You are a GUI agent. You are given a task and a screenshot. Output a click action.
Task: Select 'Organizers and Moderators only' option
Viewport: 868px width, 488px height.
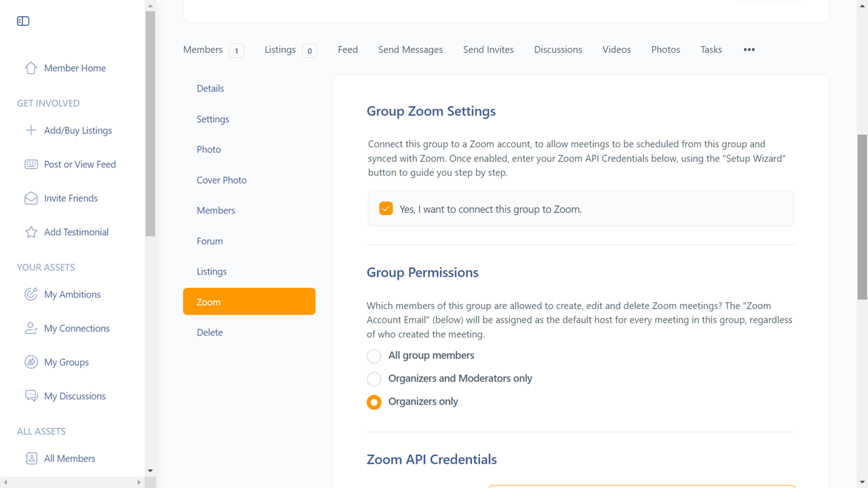coord(374,379)
